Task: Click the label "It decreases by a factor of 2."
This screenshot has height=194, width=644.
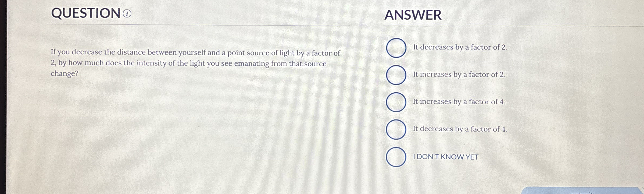Action: [x=460, y=47]
